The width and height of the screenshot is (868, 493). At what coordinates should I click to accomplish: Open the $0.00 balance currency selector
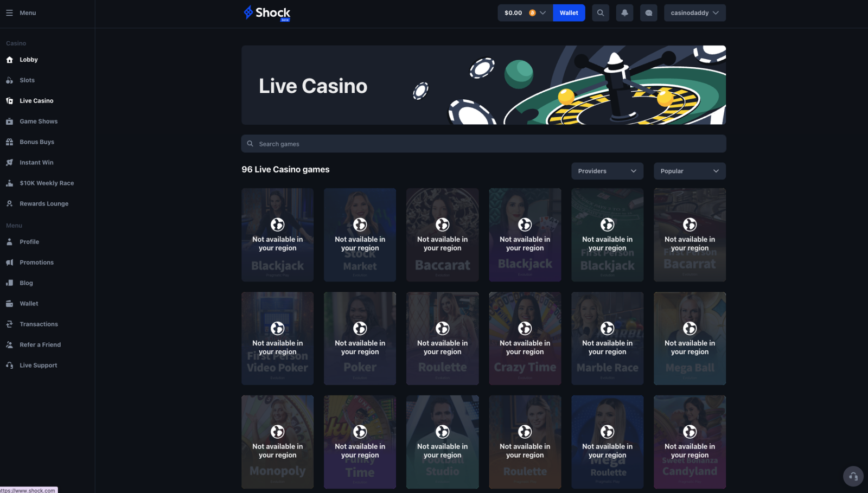click(x=525, y=13)
